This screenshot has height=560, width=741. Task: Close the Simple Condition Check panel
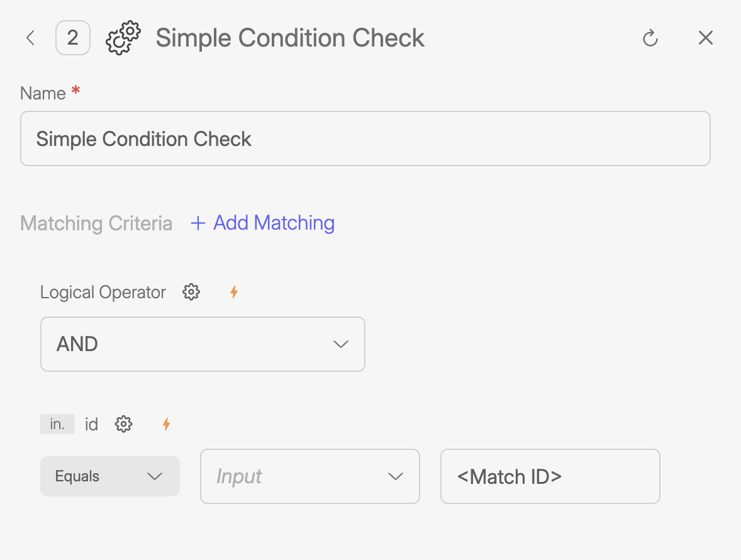(705, 38)
